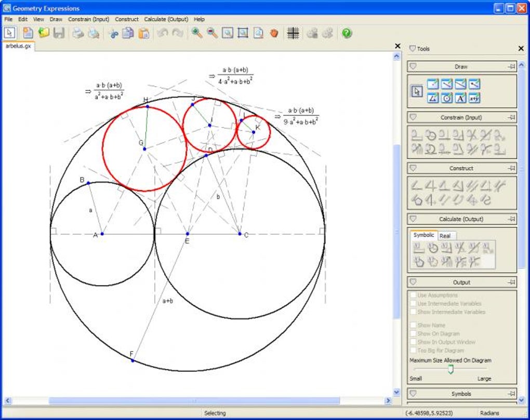Viewport: 530px width, 420px height.
Task: Check the Show Name option
Action: click(x=413, y=326)
